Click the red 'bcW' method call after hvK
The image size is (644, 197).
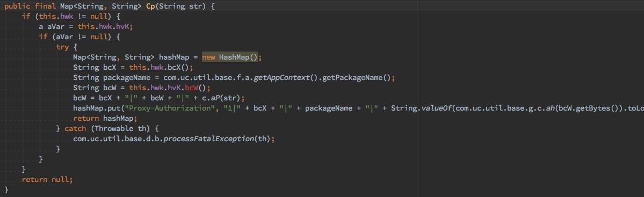(191, 88)
